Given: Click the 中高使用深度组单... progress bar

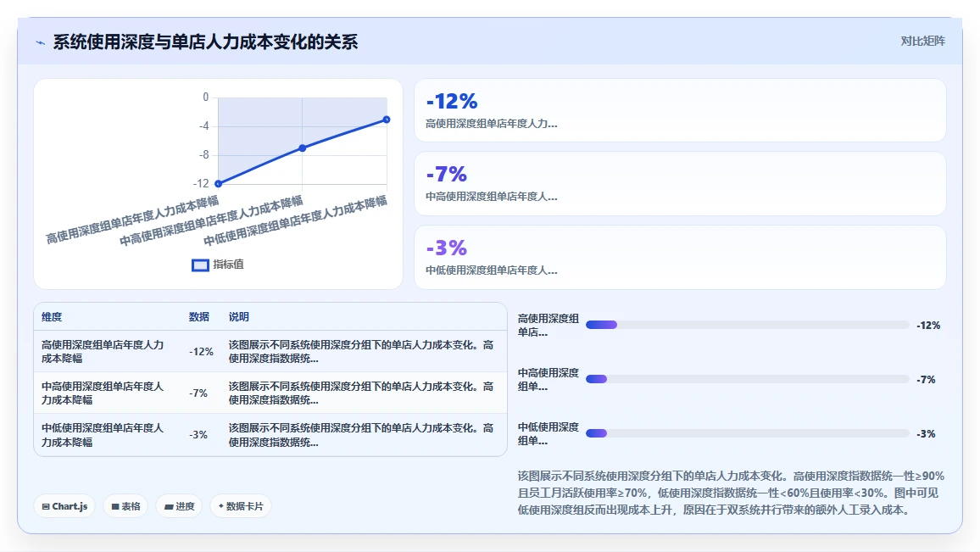Looking at the screenshot, I should (748, 379).
